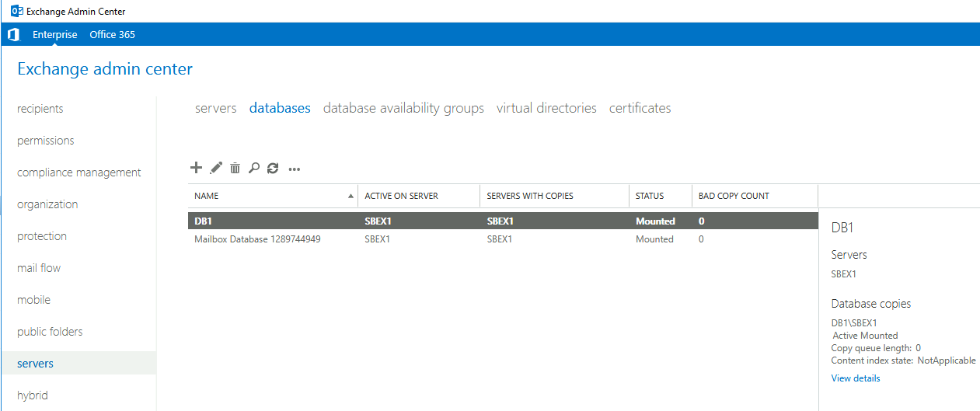Click Content index state NotApplicable text
Screen dimensions: 980x411
click(x=904, y=360)
